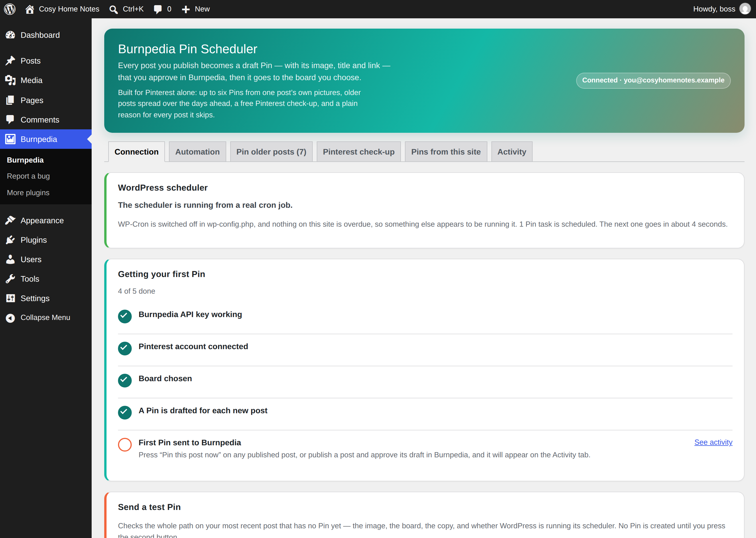Open the Cosy Home Notes home icon

click(x=30, y=9)
